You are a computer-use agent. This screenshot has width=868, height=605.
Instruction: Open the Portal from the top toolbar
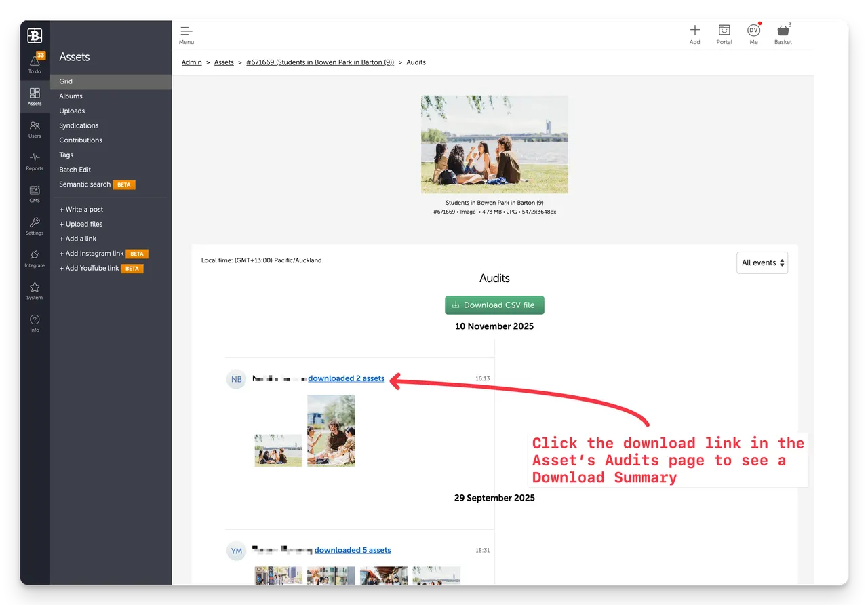(724, 34)
